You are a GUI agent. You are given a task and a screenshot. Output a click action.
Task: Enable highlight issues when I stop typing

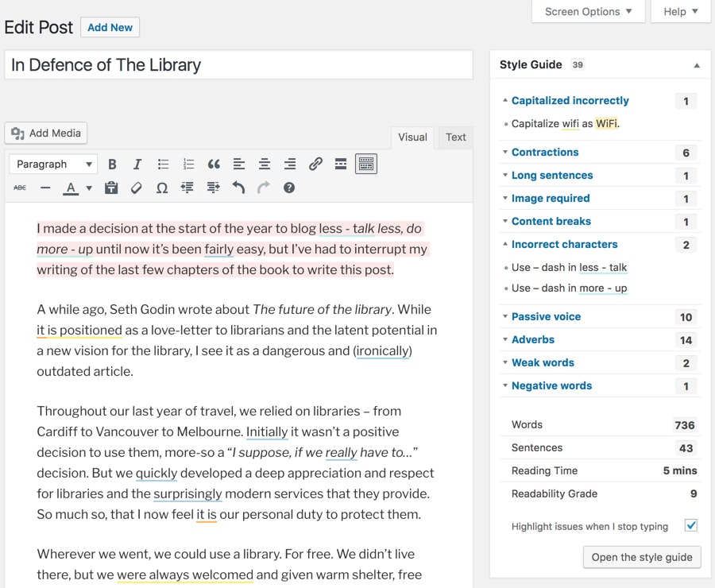(690, 524)
